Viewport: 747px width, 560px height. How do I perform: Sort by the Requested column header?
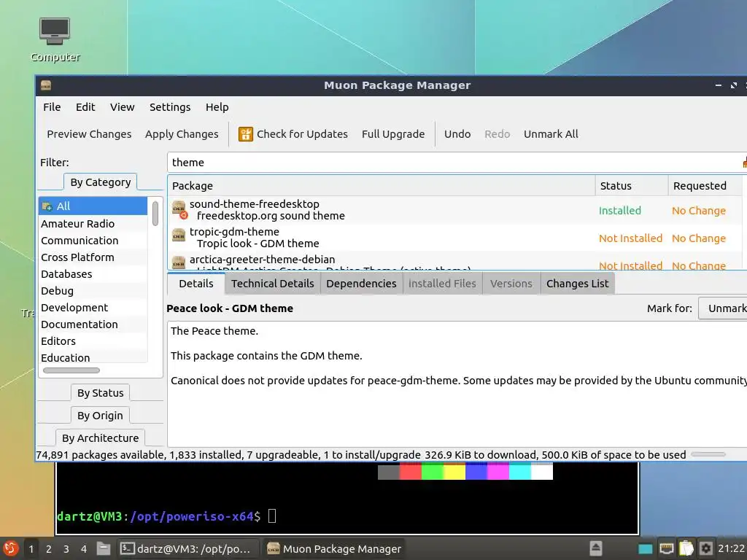705,186
